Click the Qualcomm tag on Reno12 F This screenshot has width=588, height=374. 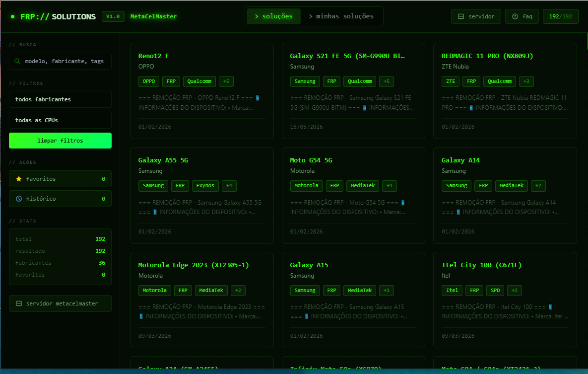[x=199, y=81]
